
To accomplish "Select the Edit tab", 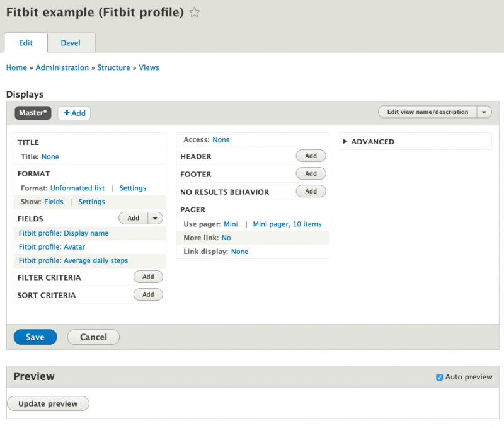I will [x=26, y=43].
